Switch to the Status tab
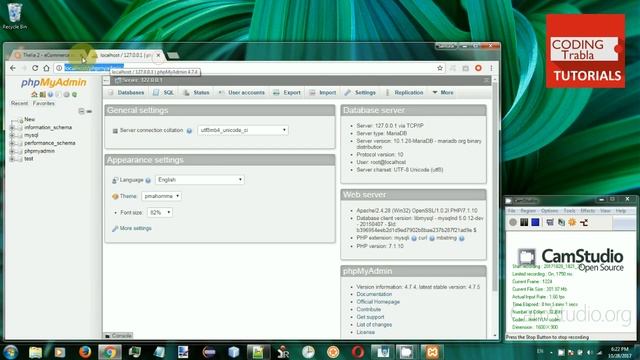 coord(196,93)
